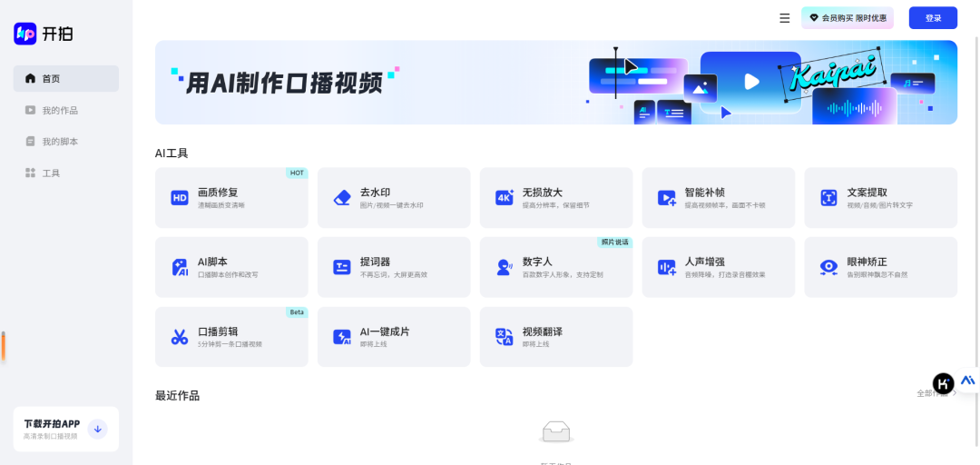Screen dimensions: 980x465
Task: Click the diamond icon in membership button
Action: coord(814,18)
